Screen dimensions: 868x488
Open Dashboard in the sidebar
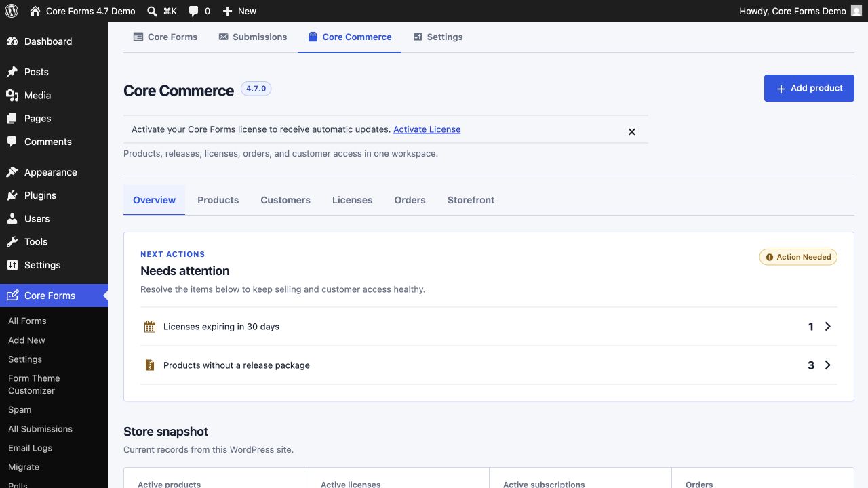coord(54,41)
